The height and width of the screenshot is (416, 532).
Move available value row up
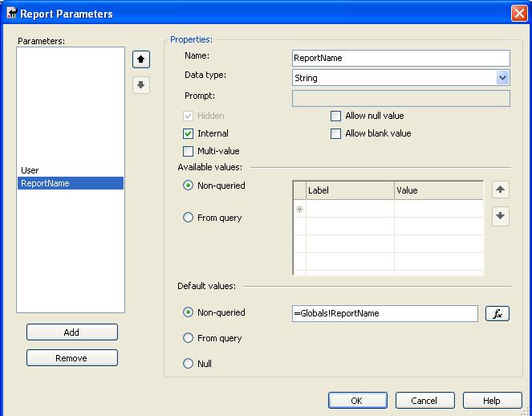coord(501,190)
